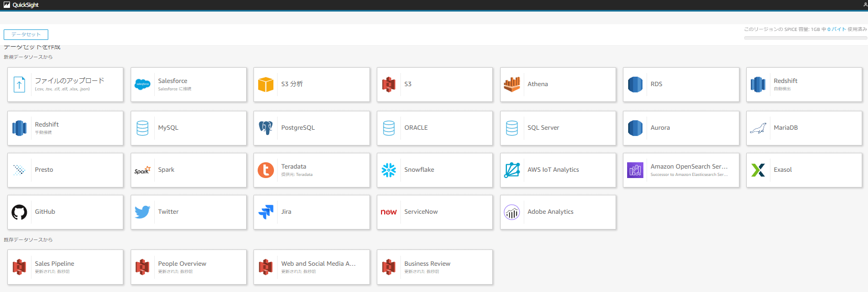Open the データセット button
The image size is (868, 292).
click(26, 35)
